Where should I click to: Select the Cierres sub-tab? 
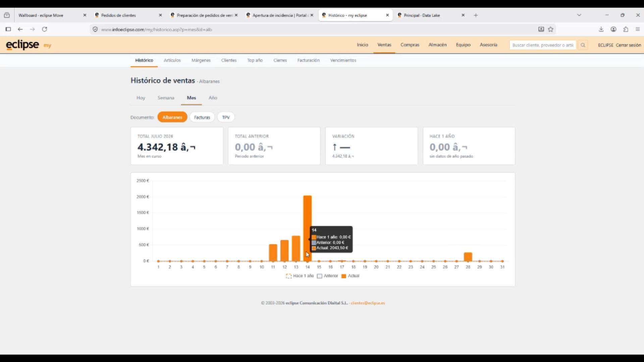pos(280,60)
